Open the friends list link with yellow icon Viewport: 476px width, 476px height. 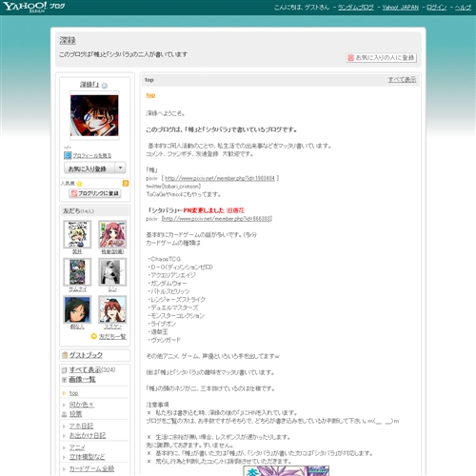[109, 336]
